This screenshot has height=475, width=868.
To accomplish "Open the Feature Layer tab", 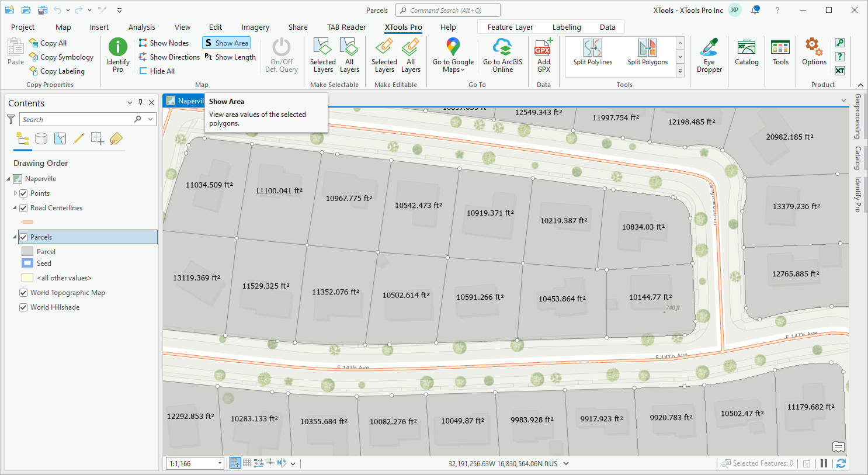I will 510,27.
